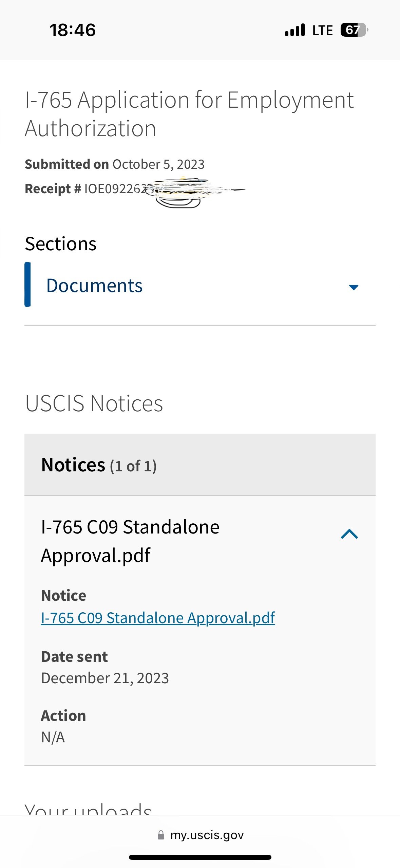Tap the Sections heading
The width and height of the screenshot is (400, 868).
tap(61, 244)
